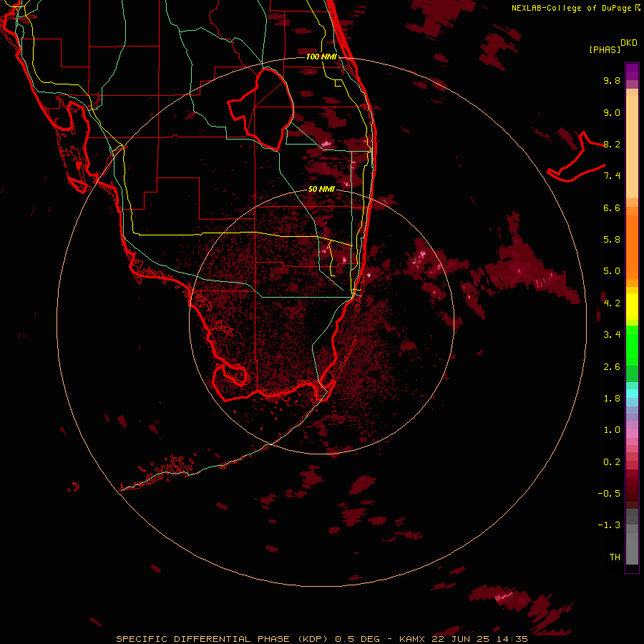Click the 2.6 value on color scale
Image resolution: width=644 pixels, height=644 pixels.
612,367
